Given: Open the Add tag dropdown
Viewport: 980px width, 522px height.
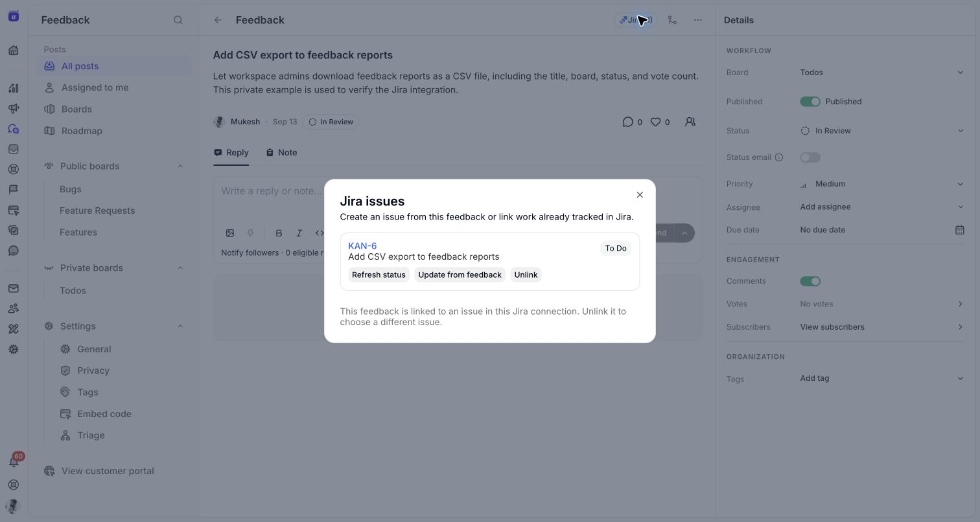Looking at the screenshot, I should pos(882,378).
